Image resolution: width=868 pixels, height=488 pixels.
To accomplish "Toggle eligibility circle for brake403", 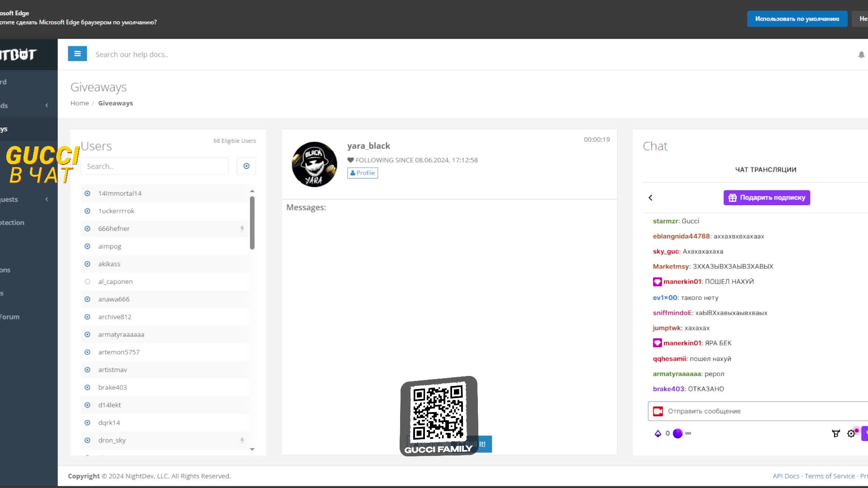I will [87, 387].
